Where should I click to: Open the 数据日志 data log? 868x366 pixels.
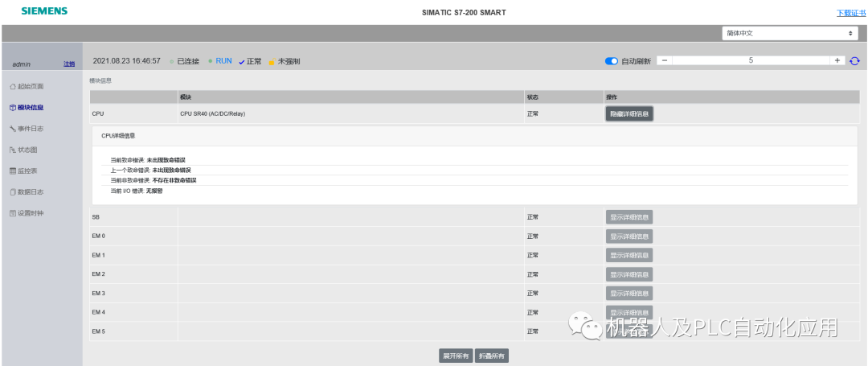27,192
